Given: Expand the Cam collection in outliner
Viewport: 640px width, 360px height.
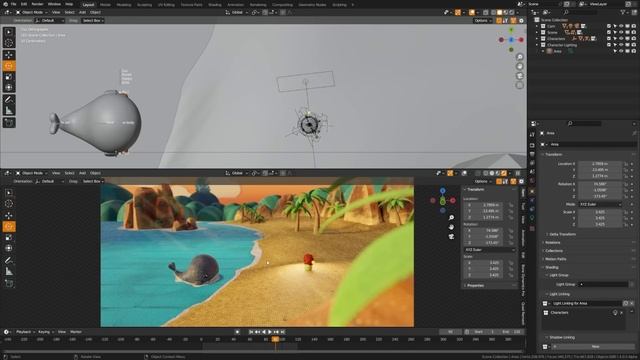Looking at the screenshot, I should point(537,26).
